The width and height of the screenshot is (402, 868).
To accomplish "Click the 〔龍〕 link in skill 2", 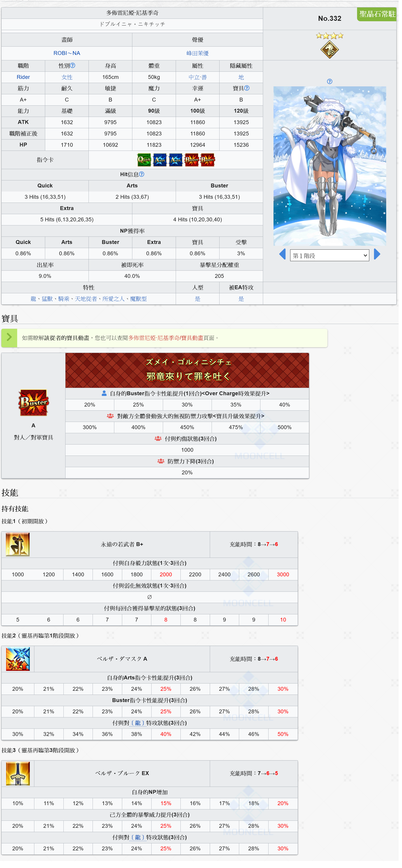I will (139, 729).
